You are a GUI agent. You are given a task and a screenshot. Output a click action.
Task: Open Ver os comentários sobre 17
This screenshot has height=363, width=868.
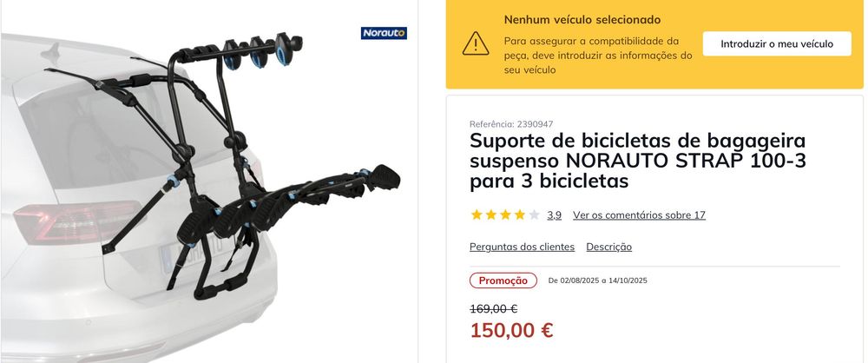[640, 215]
